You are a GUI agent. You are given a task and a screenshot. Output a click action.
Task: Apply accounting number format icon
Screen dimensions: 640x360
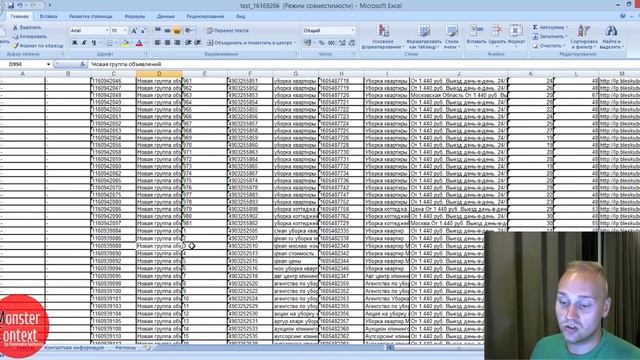308,42
